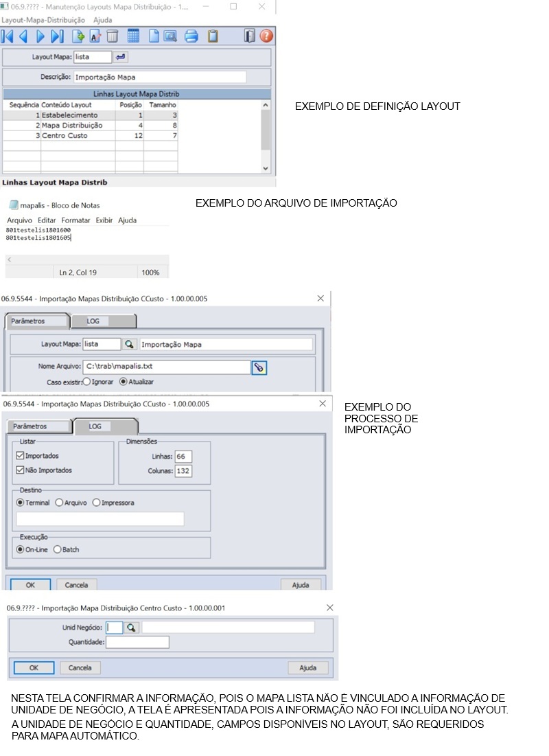The width and height of the screenshot is (549, 756).
Task: Click OK in the Unid Negócio dialog
Action: (34, 668)
